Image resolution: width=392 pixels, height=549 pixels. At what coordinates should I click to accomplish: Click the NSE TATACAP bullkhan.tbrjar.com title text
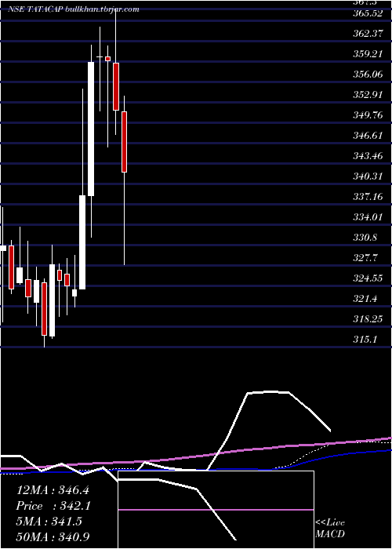(74, 9)
